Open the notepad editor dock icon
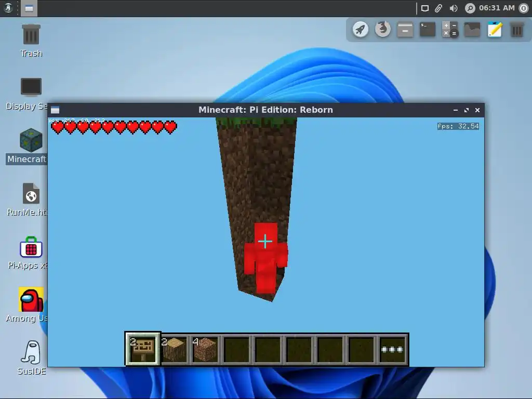 tap(495, 30)
